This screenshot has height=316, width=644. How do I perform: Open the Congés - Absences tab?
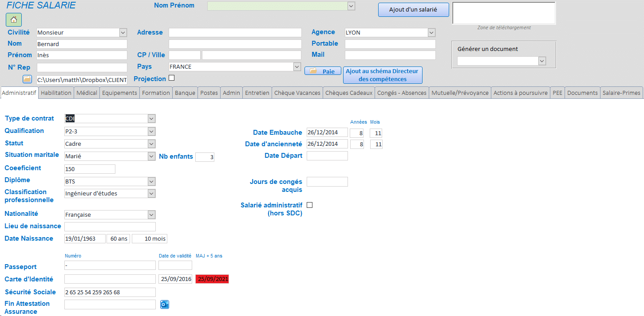click(x=402, y=93)
